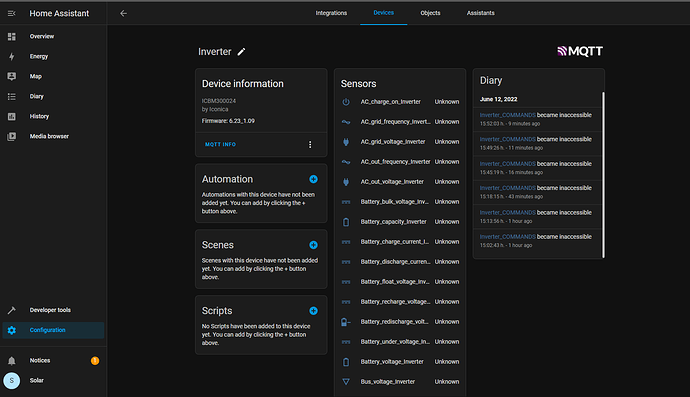Image resolution: width=690 pixels, height=397 pixels.
Task: Add an automation with the plus icon
Action: tap(313, 179)
